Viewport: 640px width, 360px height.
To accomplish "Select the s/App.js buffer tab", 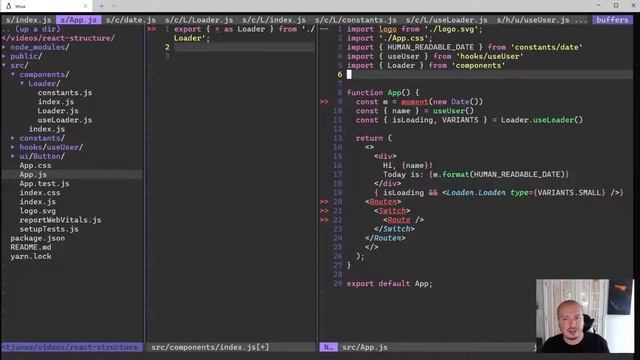I will (78, 20).
